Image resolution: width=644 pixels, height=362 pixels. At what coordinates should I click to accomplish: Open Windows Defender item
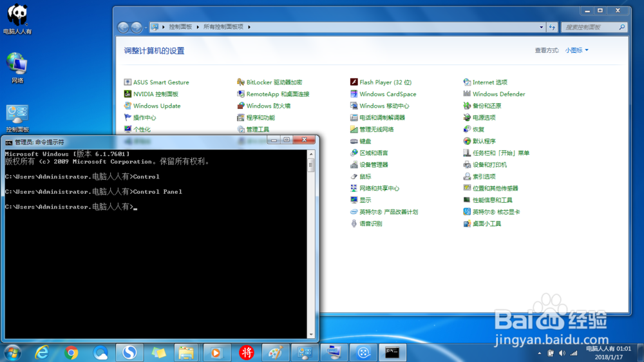coord(495,94)
